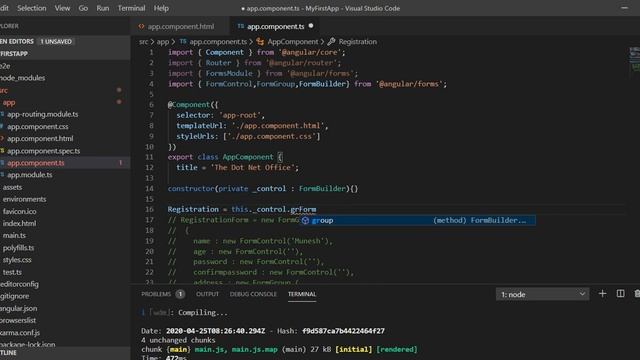The width and height of the screenshot is (640, 360).
Task: Open favicon.ico in explorer
Action: click(x=19, y=211)
